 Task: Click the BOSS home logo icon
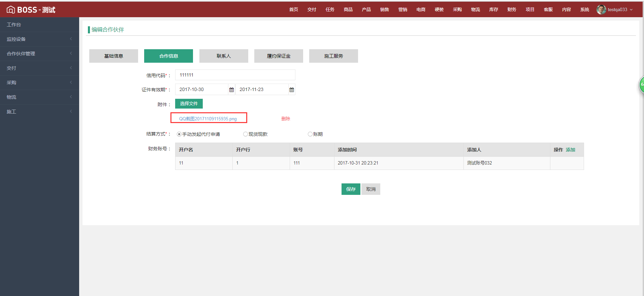pos(11,10)
